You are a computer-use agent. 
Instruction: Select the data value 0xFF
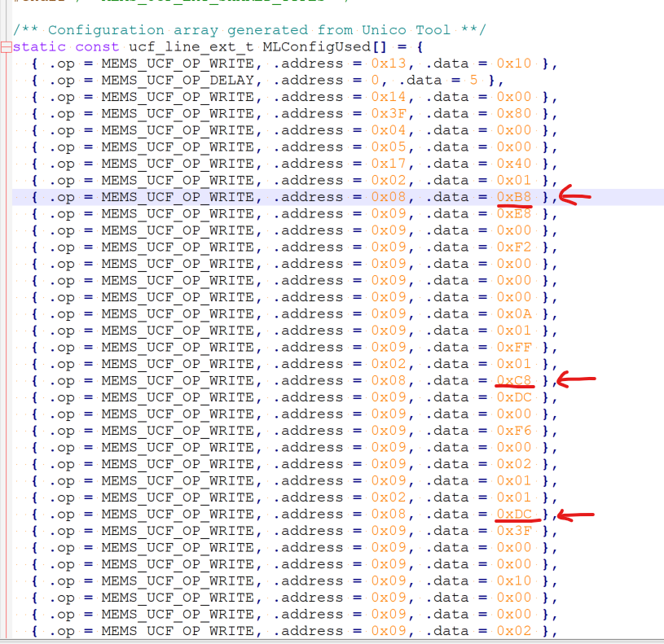tap(514, 347)
